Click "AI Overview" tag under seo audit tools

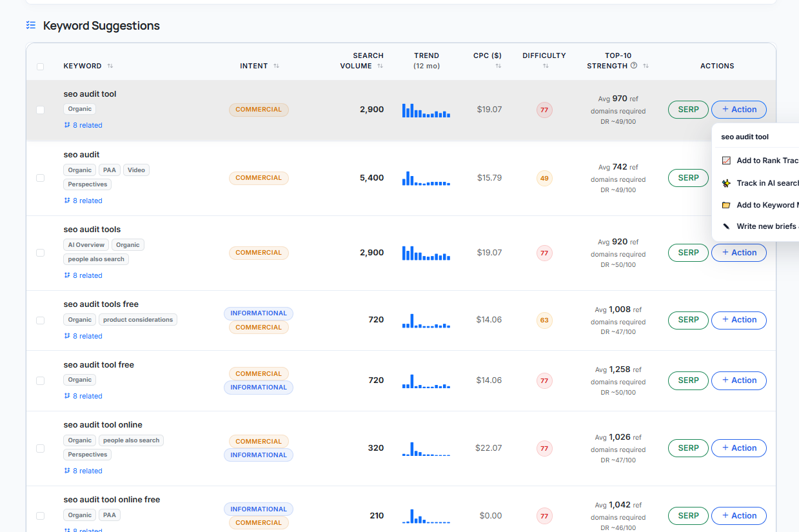pos(86,245)
